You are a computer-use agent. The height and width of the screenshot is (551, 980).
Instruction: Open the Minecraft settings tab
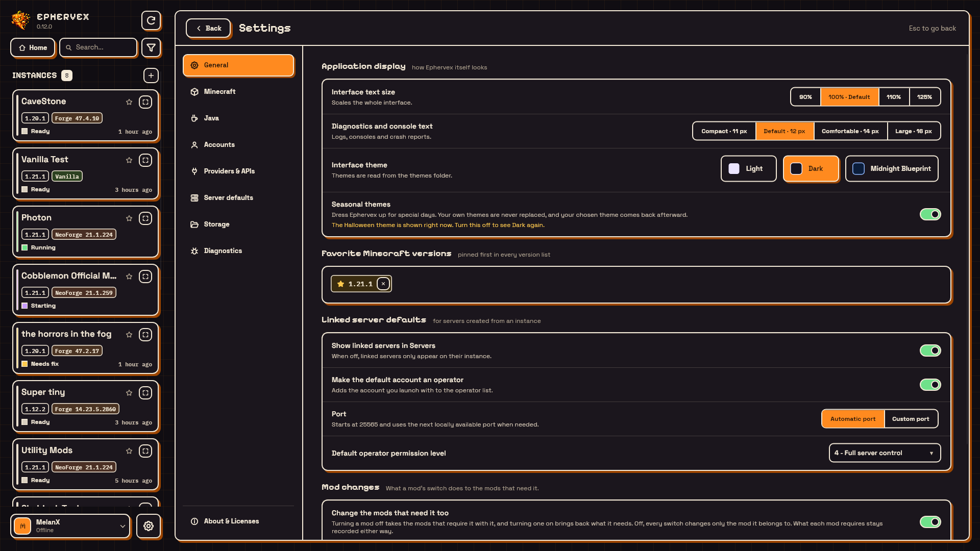coord(238,92)
